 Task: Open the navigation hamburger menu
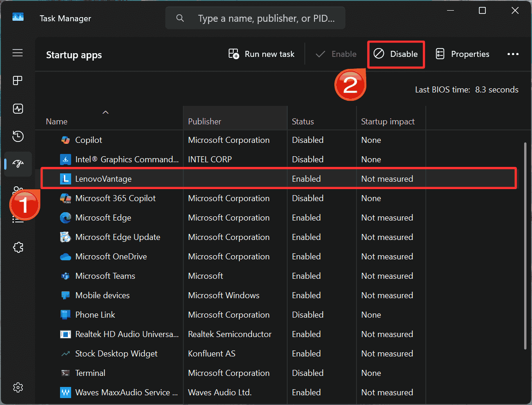pyautogui.click(x=18, y=53)
